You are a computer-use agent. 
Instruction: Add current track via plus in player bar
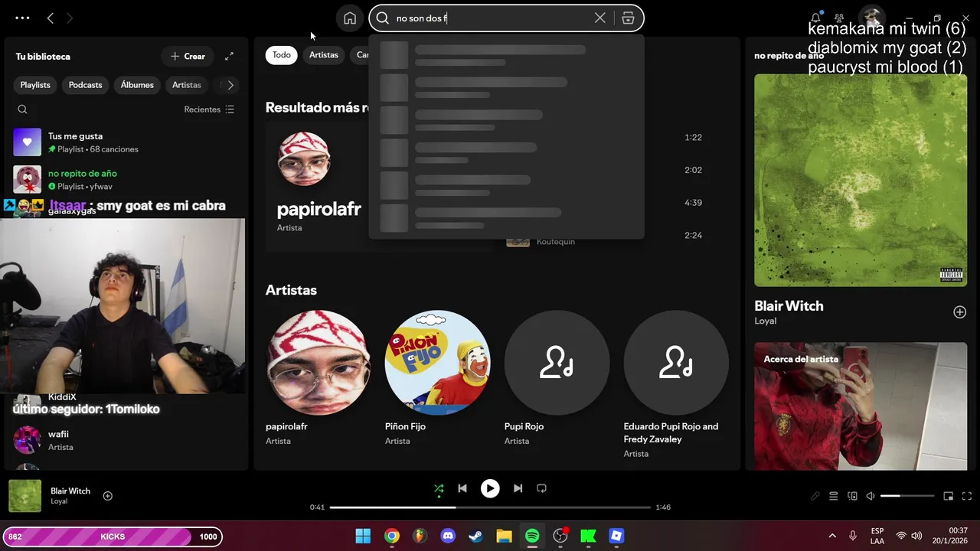pyautogui.click(x=108, y=496)
